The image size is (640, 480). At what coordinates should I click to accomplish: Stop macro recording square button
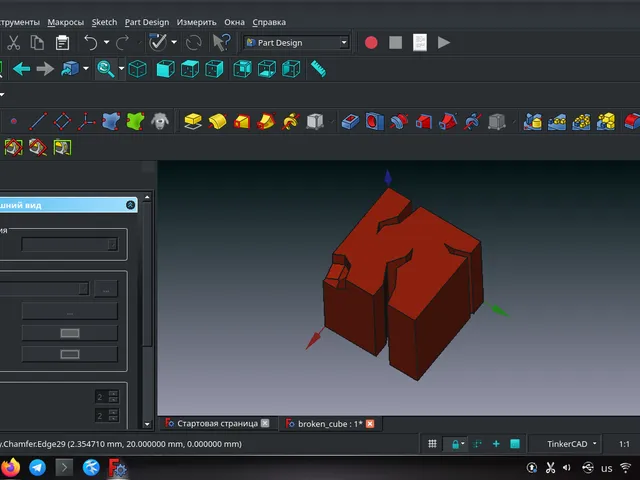pos(396,42)
